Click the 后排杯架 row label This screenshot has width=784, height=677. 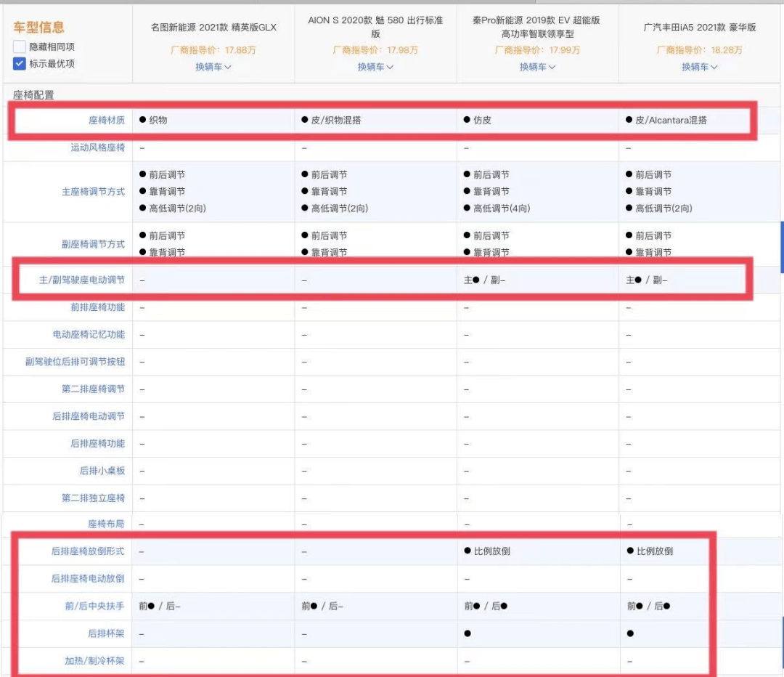(x=106, y=633)
